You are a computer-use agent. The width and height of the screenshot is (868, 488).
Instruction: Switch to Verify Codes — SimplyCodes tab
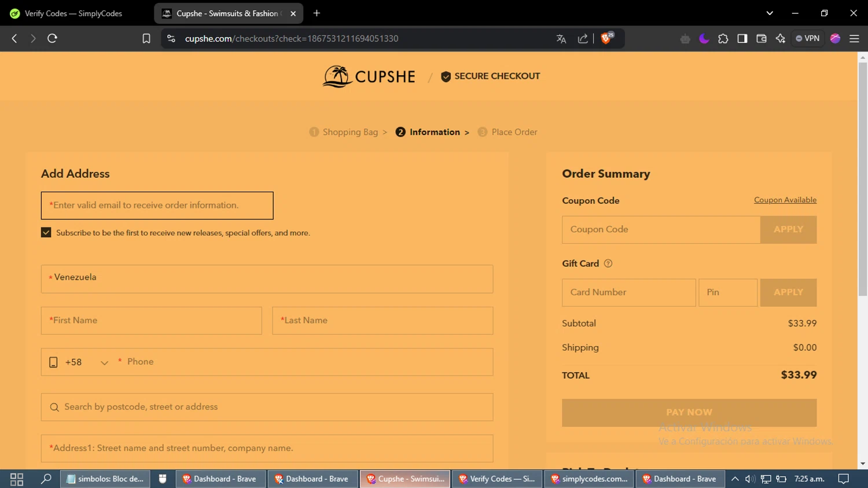[x=73, y=13]
